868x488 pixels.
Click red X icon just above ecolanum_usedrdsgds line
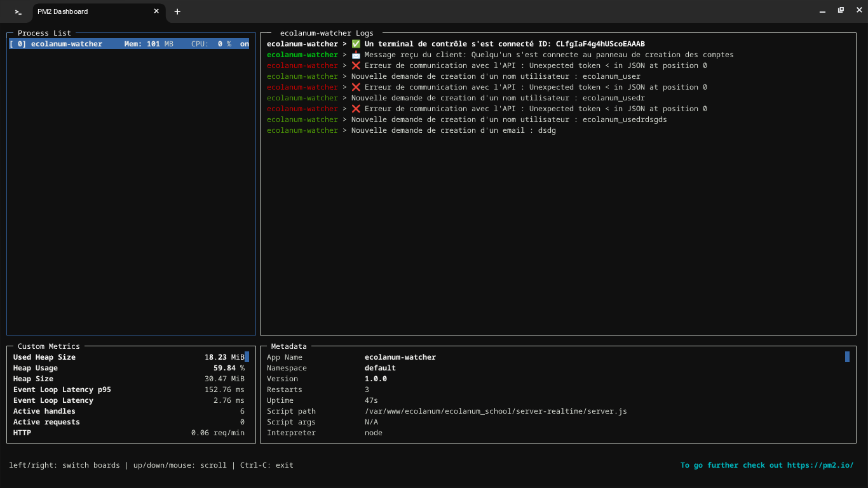[356, 109]
